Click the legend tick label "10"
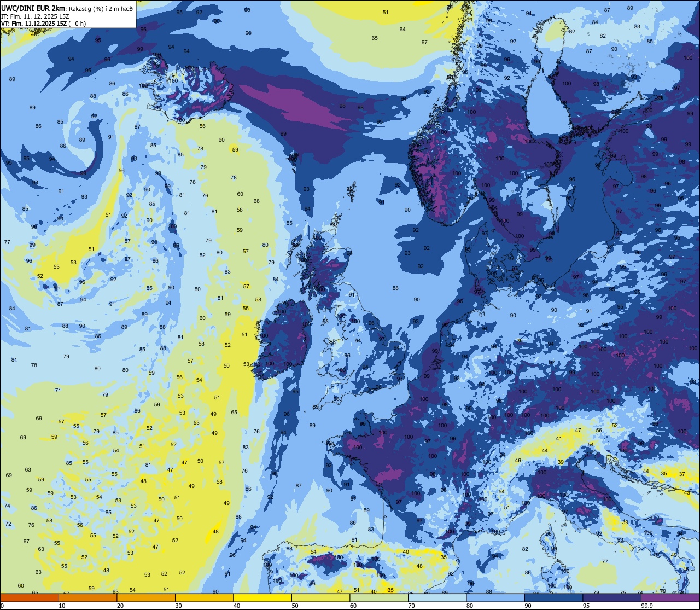The image size is (700, 610). pos(62,606)
